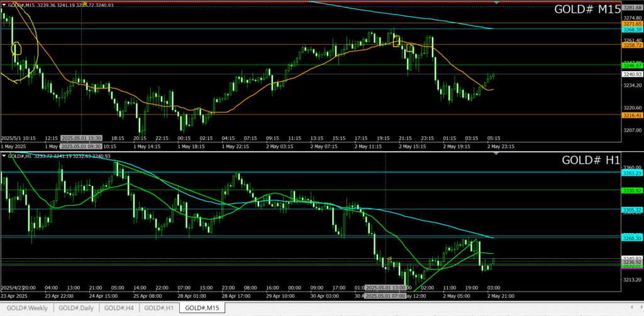
Task: Switch to the GOLD#,H1 tab
Action: (158, 308)
